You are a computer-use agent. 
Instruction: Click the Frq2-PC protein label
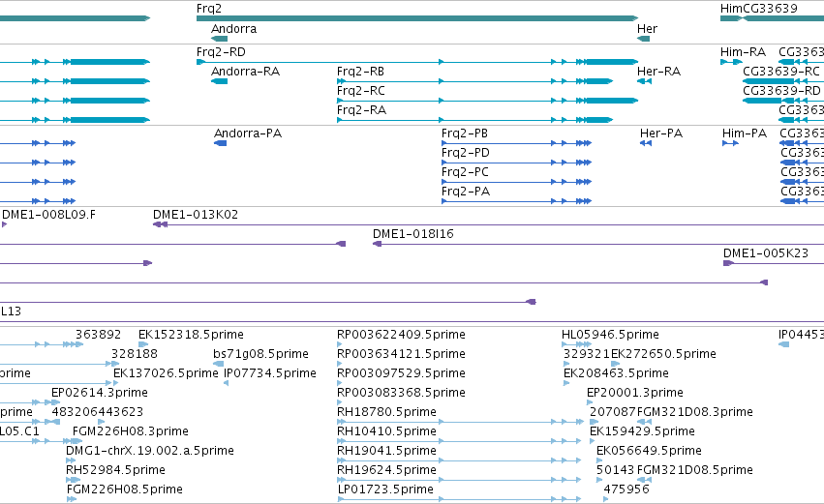(465, 172)
